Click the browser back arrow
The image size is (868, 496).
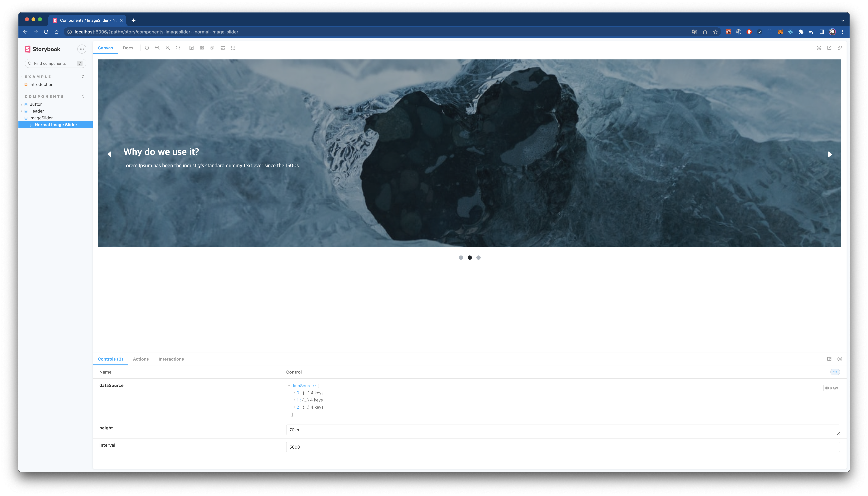click(25, 32)
